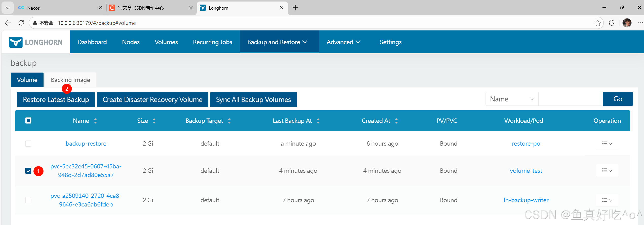Open the lh-backup-writer workload link
This screenshot has width=644, height=225.
[x=526, y=200]
